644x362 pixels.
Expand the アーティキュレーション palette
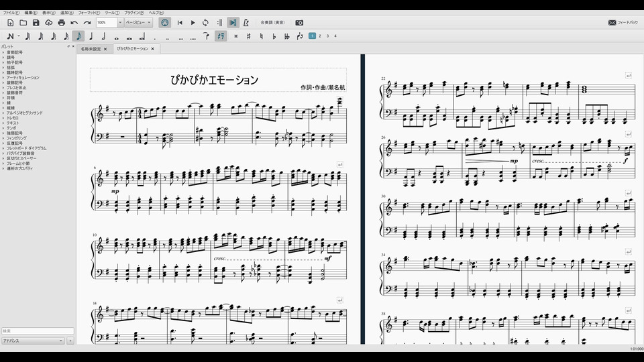23,78
